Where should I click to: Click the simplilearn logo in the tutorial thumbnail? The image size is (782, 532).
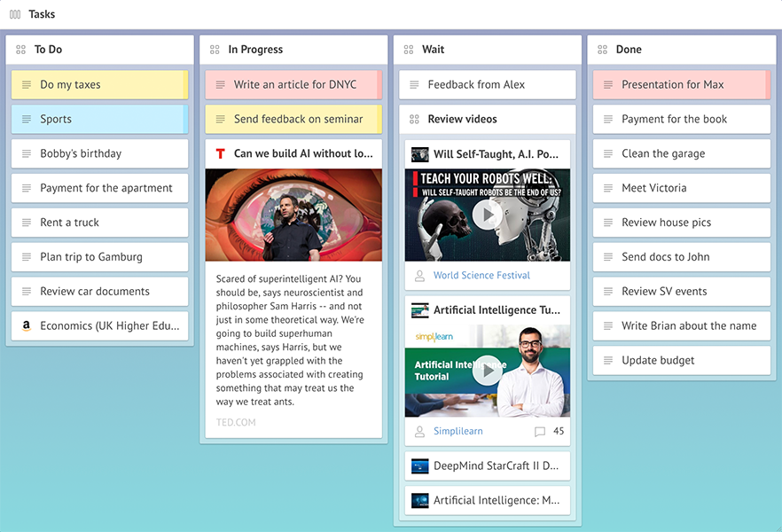[434, 337]
